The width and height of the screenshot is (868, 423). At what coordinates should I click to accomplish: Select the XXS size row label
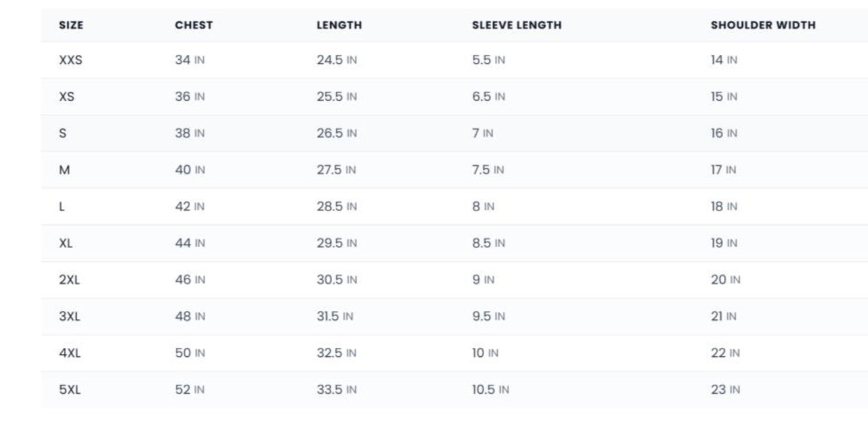point(70,60)
